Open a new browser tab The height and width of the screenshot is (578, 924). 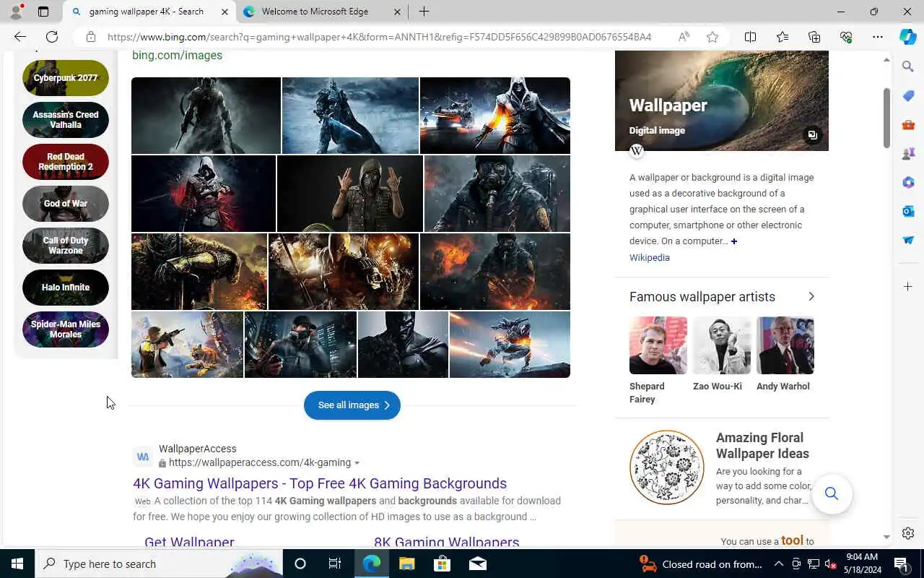424,12
